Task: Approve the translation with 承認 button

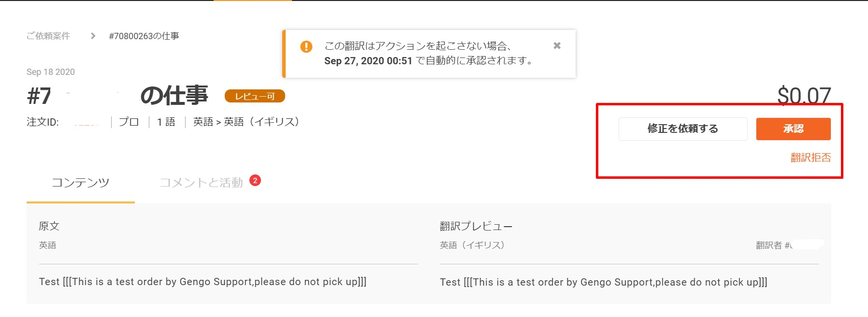Action: pyautogui.click(x=793, y=129)
